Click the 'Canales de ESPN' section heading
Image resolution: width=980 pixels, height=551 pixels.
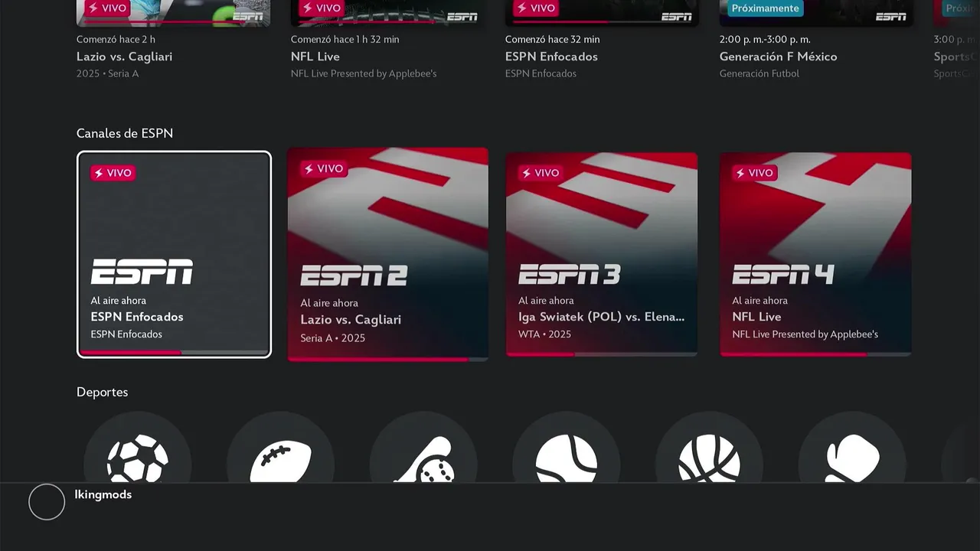125,133
